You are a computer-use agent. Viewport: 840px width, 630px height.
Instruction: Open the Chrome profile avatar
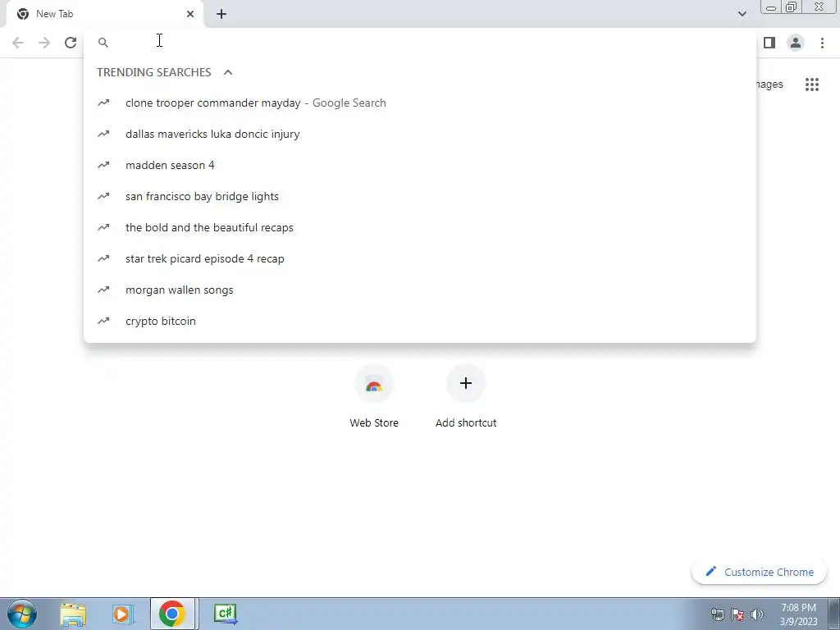(x=796, y=43)
